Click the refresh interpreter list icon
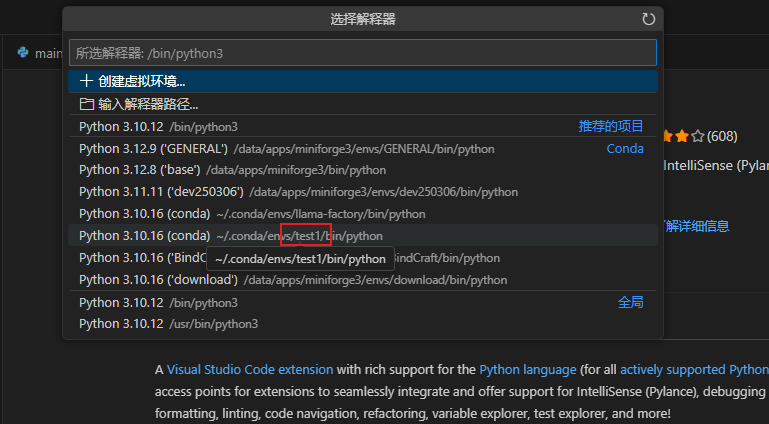769x424 pixels. pos(648,19)
